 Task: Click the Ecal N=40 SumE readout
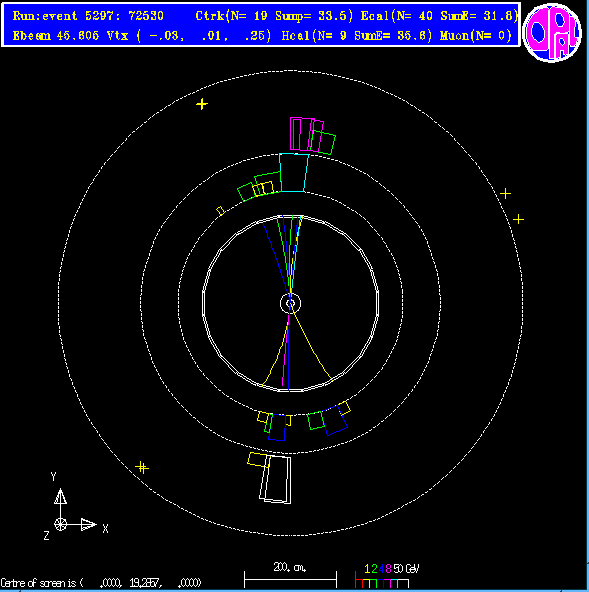click(439, 16)
